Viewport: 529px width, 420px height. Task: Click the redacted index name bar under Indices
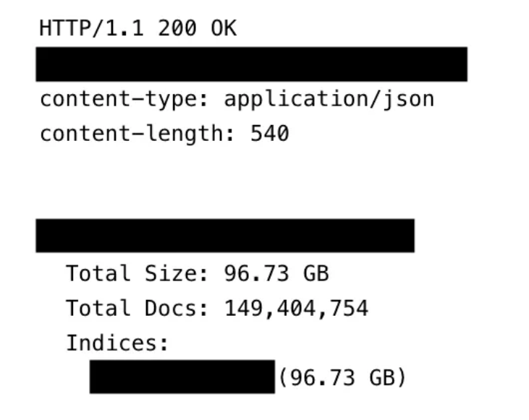click(182, 377)
